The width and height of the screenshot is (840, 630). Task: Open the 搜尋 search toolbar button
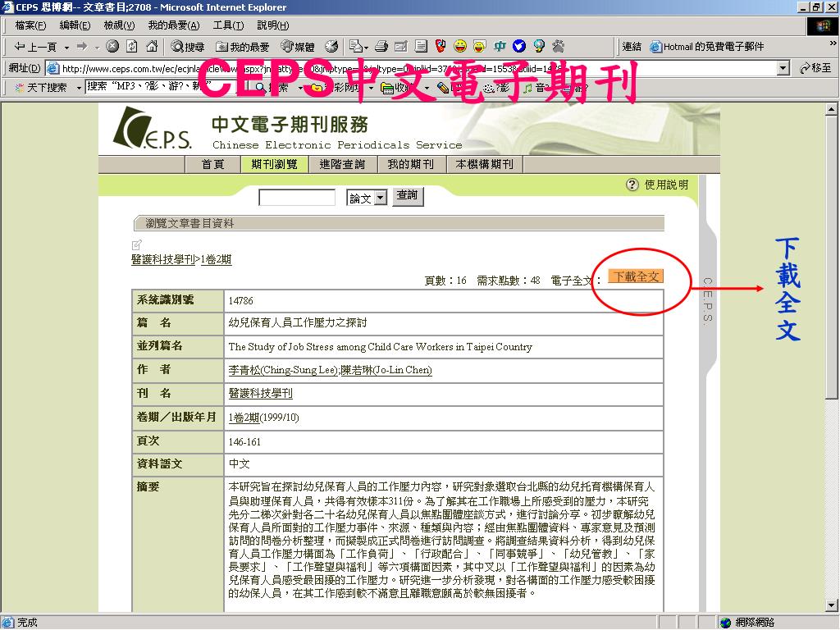coord(188,47)
